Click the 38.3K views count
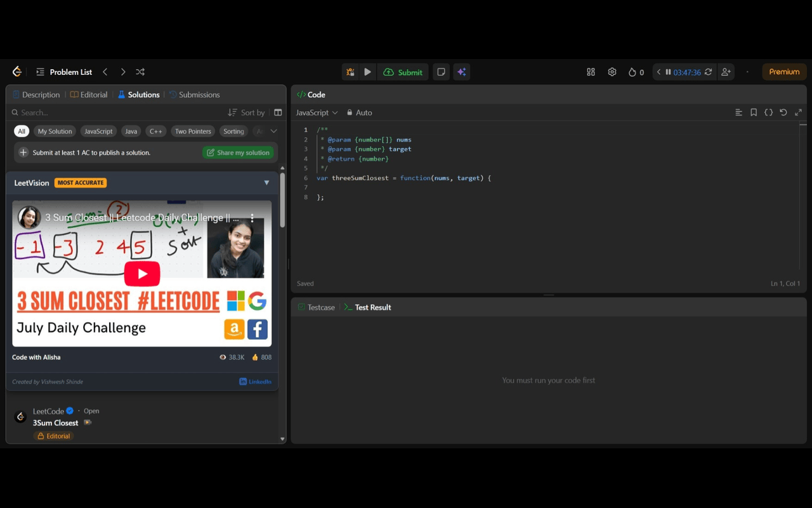812x508 pixels. pyautogui.click(x=232, y=358)
